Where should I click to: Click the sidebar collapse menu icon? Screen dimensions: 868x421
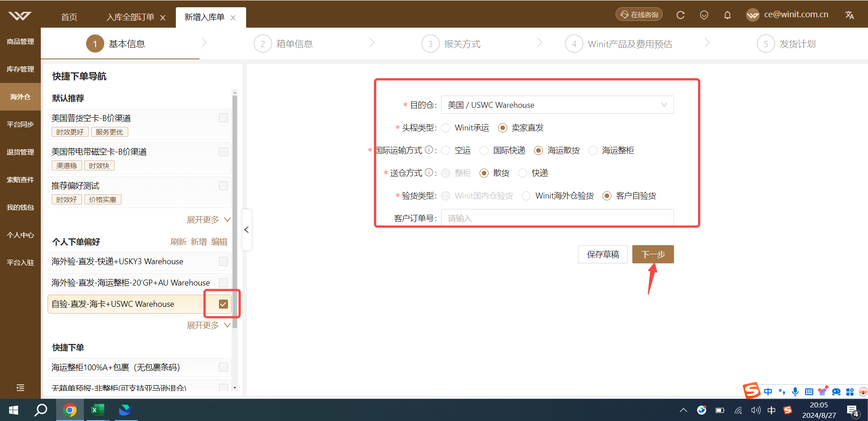[20, 387]
